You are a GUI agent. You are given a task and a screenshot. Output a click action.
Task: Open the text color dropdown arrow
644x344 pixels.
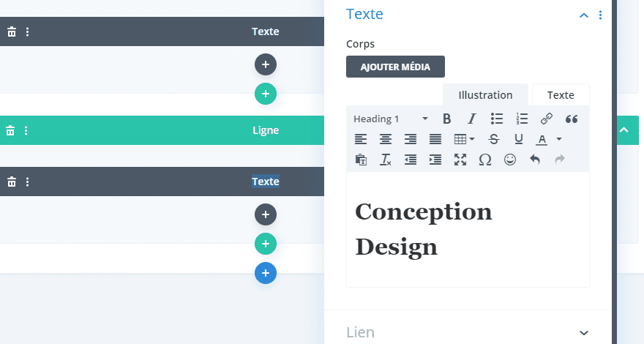pyautogui.click(x=559, y=139)
